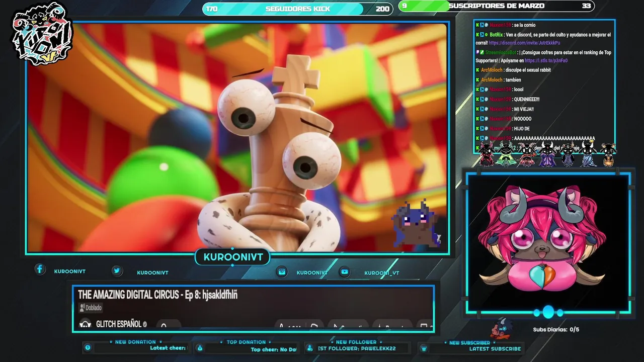Click the StreamlootsBot username in chat
This screenshot has width=644, height=362.
point(501,52)
